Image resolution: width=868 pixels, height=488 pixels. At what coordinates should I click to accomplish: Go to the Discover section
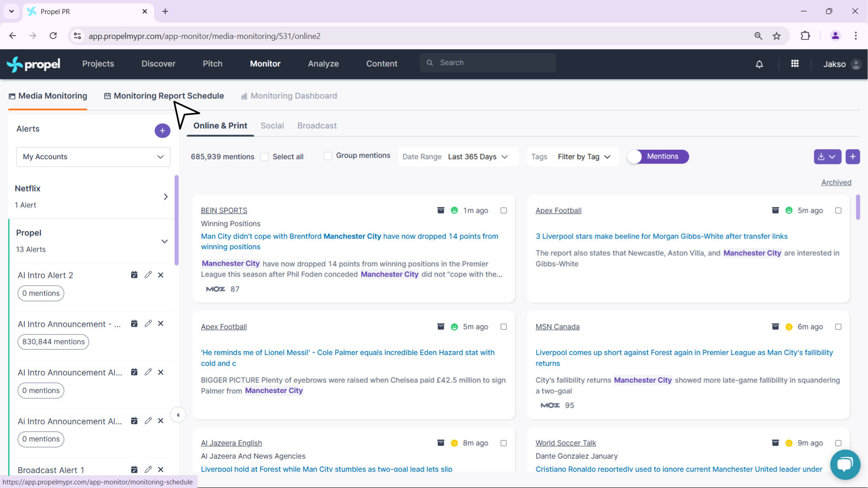coord(158,64)
